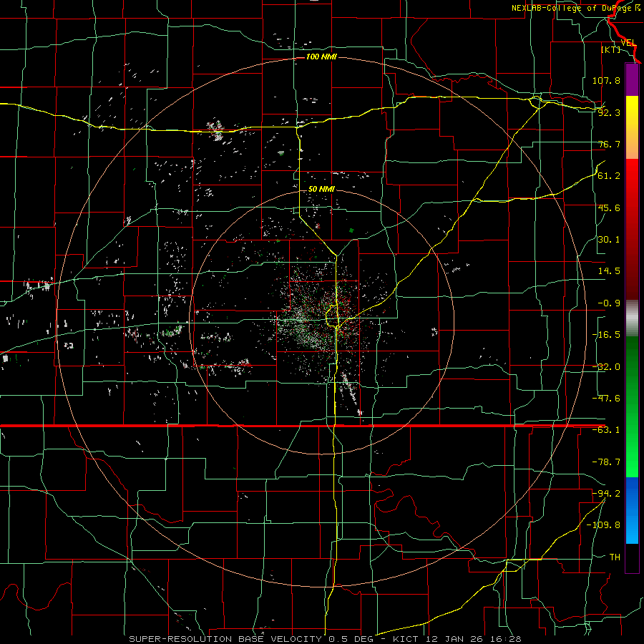Viewport: 644px width, 644px height.
Task: Select the -63.1 velocity scale value
Action: click(606, 430)
